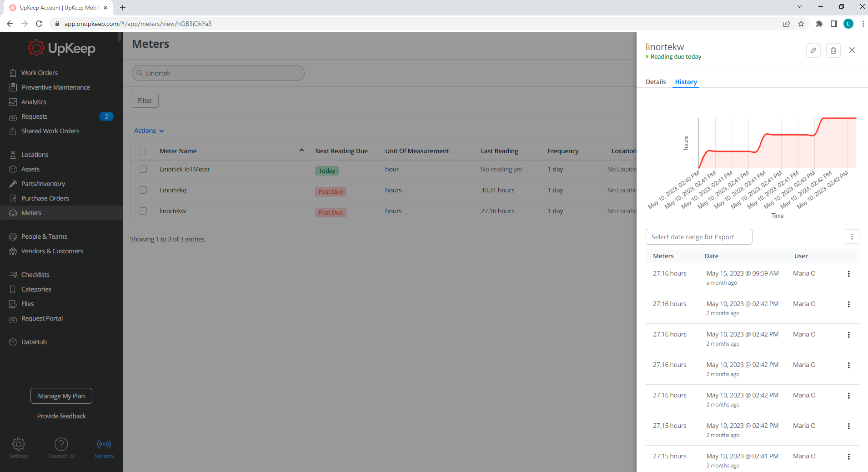
Task: Open Request Portal icon
Action: click(x=13, y=318)
